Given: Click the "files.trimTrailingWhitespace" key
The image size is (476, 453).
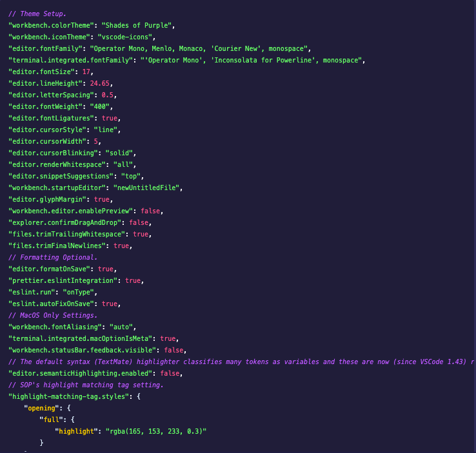Looking at the screenshot, I should [x=66, y=234].
